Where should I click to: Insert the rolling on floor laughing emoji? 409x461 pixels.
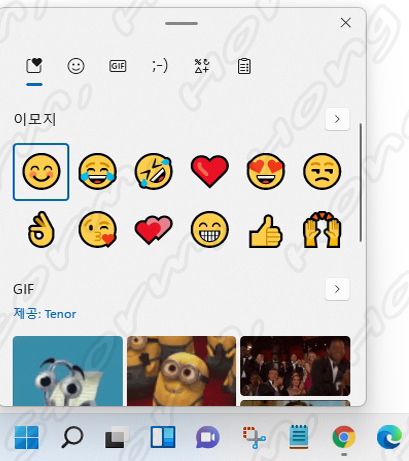pyautogui.click(x=153, y=172)
